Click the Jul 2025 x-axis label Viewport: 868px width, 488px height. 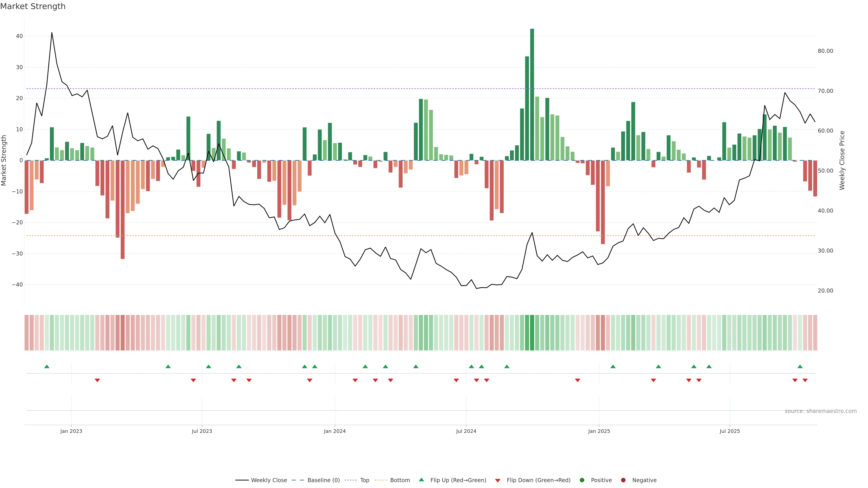(729, 431)
